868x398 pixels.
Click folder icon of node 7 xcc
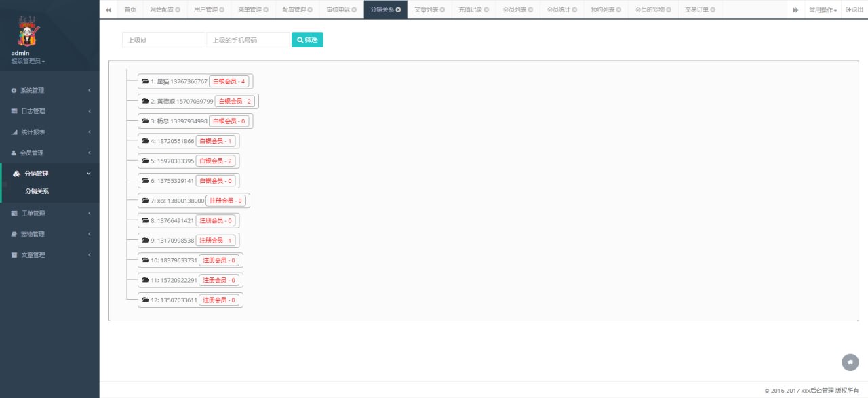point(145,201)
